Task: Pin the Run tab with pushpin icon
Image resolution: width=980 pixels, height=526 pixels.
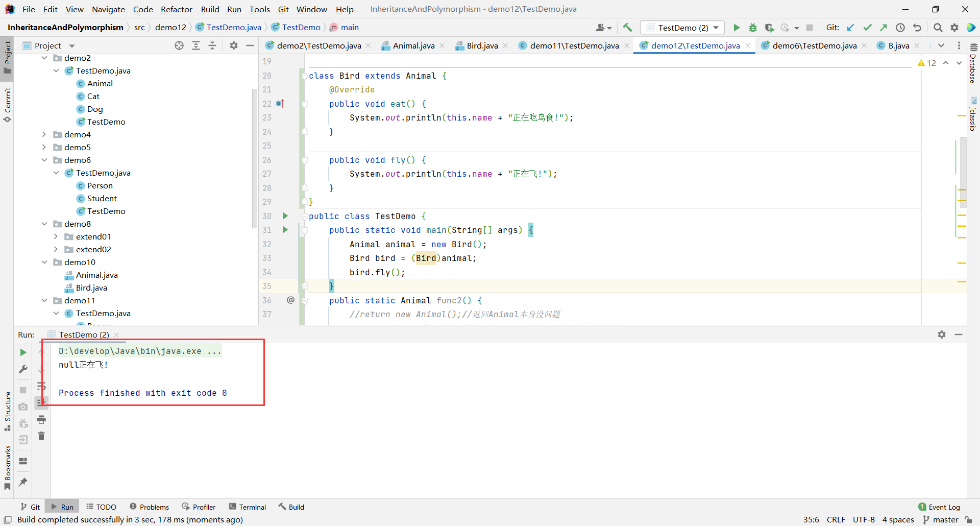Action: (23, 482)
